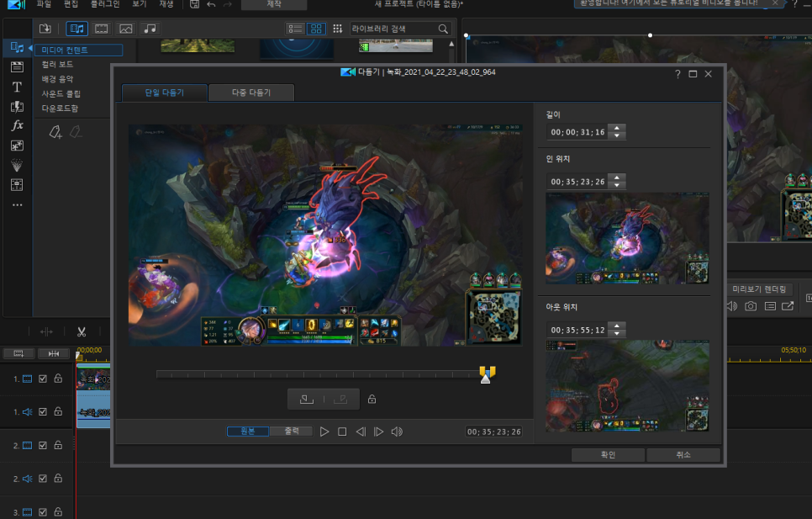Toggle video track 3 enable checkbox

click(x=43, y=512)
